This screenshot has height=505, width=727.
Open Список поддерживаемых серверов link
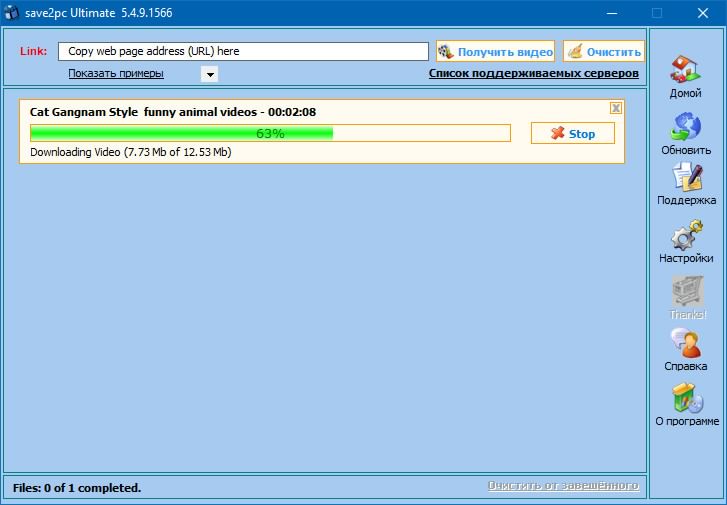click(x=534, y=73)
